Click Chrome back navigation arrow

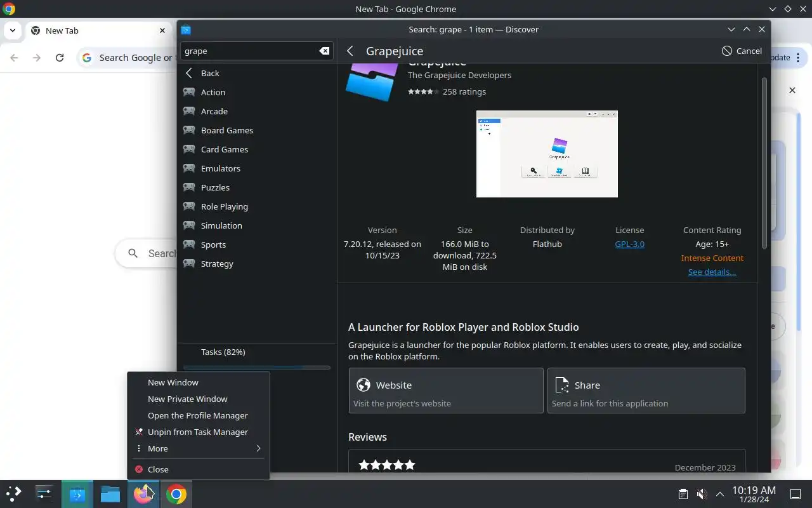tap(14, 58)
